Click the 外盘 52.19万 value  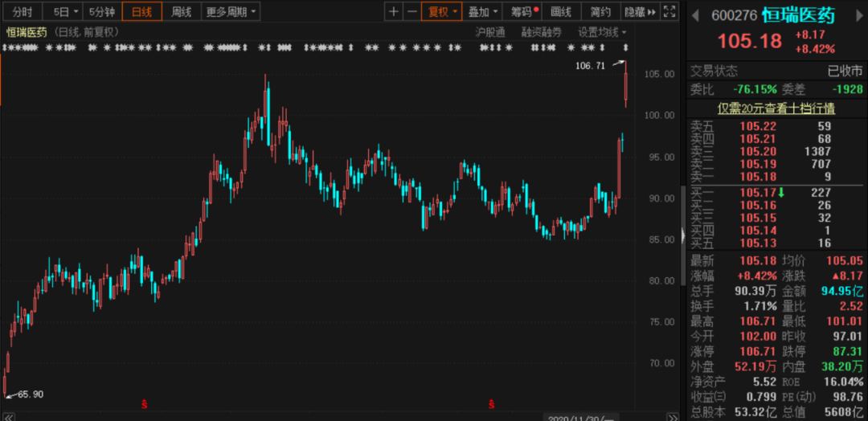point(755,366)
